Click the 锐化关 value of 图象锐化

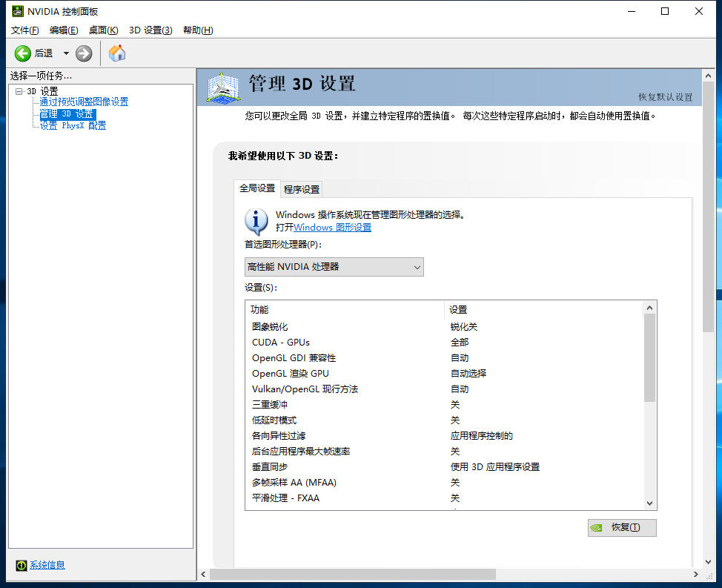click(464, 326)
